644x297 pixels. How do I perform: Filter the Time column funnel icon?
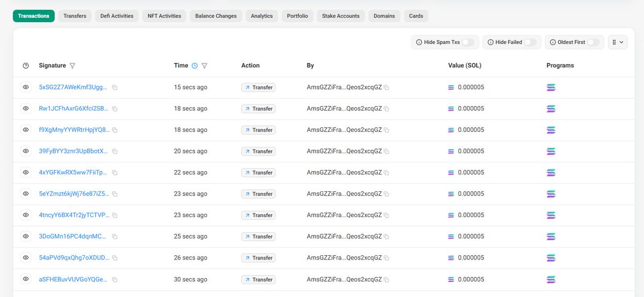click(204, 66)
